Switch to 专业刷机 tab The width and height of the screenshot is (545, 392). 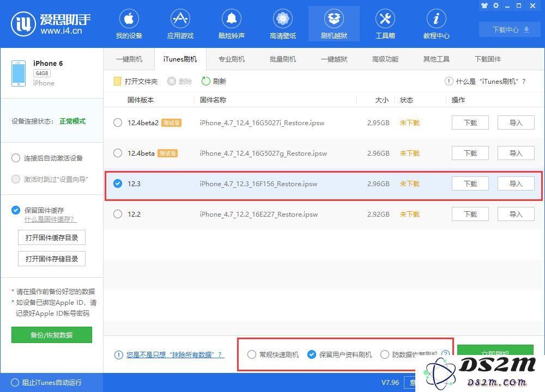click(232, 59)
